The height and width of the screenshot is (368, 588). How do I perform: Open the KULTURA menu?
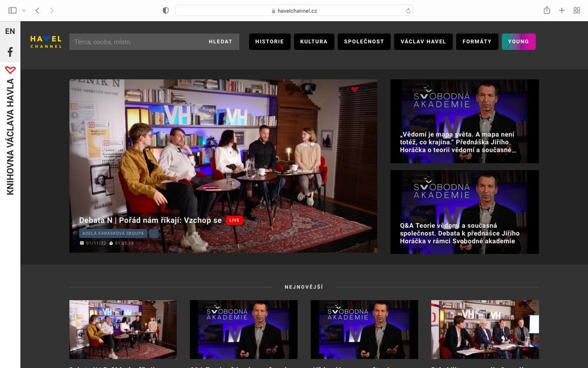pos(314,41)
